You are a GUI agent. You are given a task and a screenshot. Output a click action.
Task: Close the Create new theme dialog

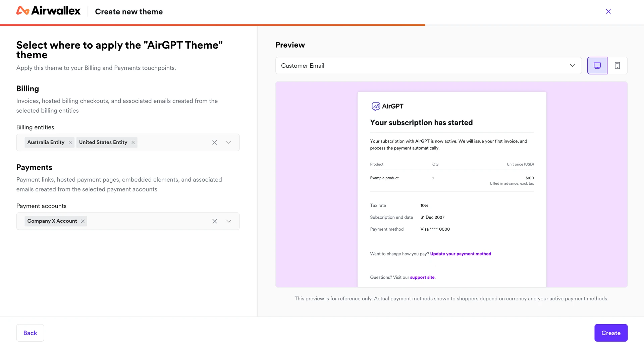pyautogui.click(x=608, y=11)
